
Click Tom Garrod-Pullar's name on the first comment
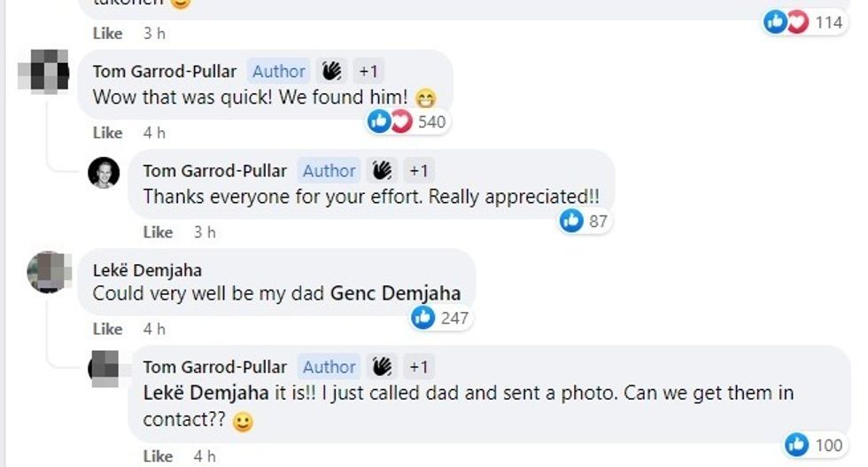point(166,72)
